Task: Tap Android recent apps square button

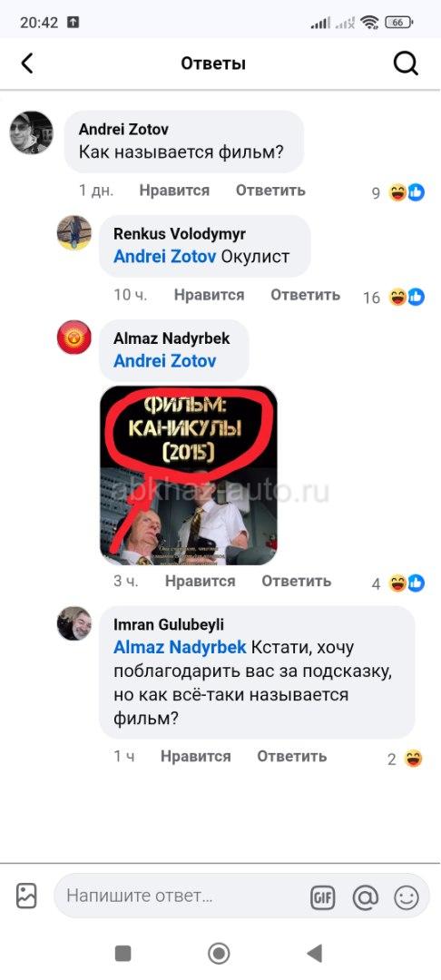Action: coord(123,953)
